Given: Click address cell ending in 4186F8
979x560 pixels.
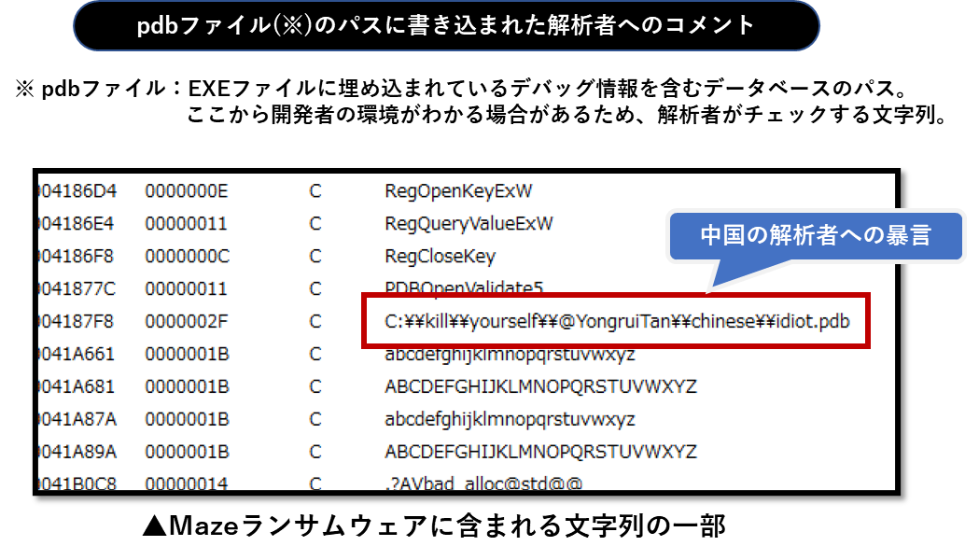Looking at the screenshot, I should pos(77,256).
